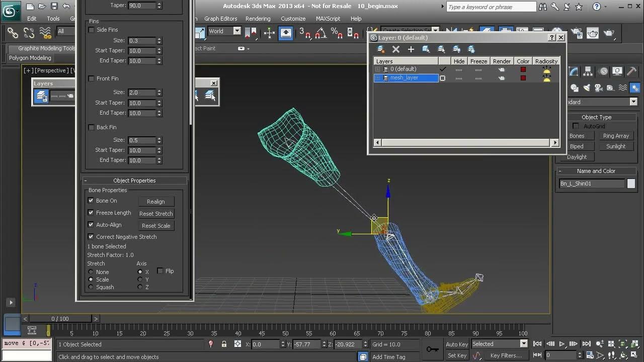
Task: Click Add Selected Objects plus icon in Layer dialog
Action: click(x=411, y=49)
